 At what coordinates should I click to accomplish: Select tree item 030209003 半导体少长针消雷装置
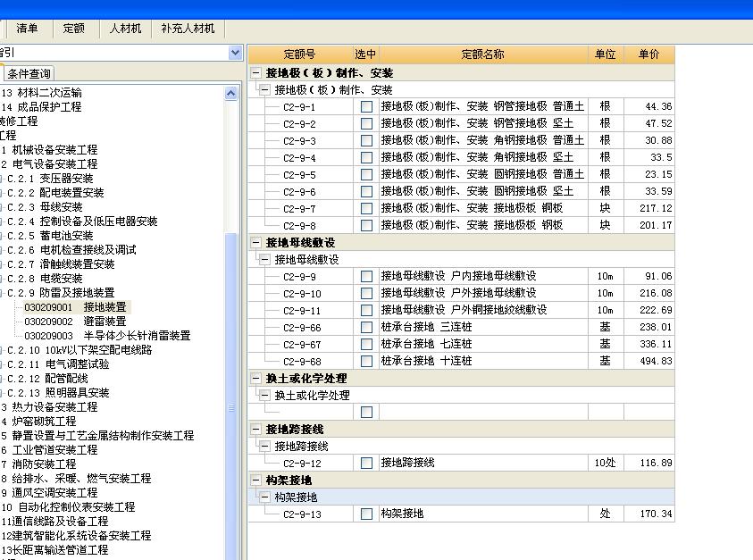[107, 336]
